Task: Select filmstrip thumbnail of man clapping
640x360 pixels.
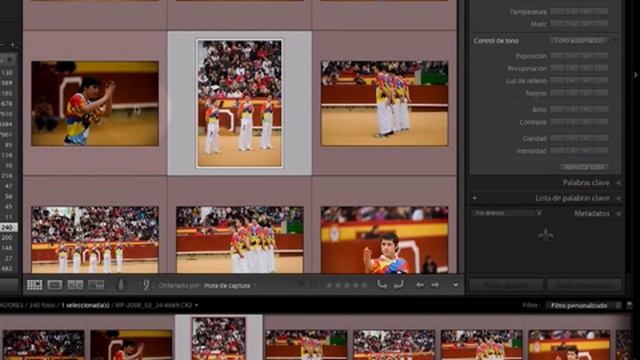Action: tap(131, 345)
